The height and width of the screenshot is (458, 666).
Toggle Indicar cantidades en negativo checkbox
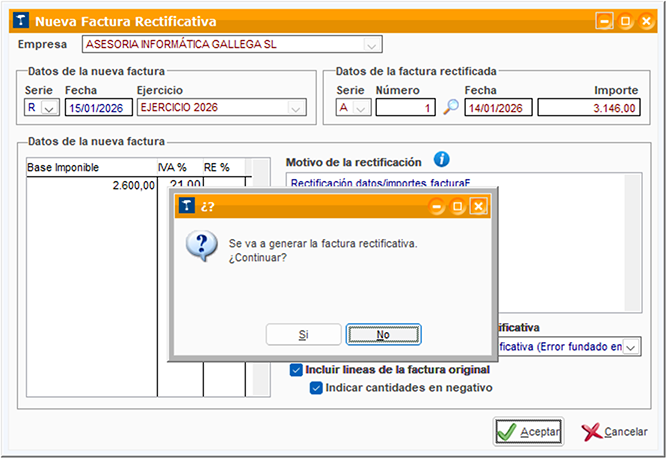coord(316,388)
